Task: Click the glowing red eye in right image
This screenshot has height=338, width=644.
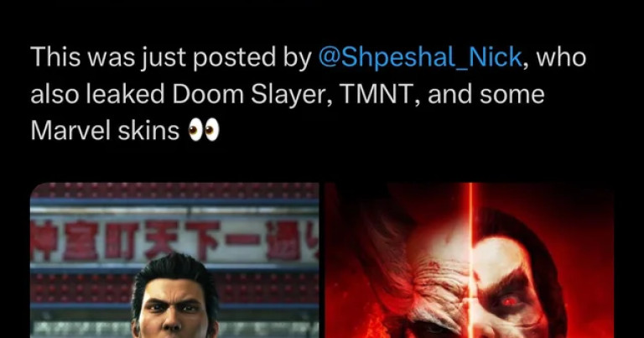Action: pos(508,302)
